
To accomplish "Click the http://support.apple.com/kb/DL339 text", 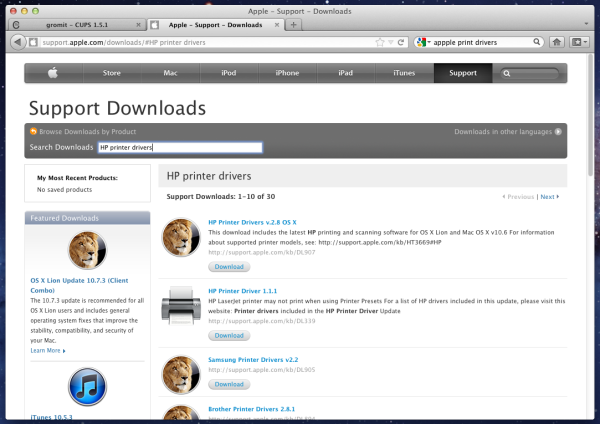I will click(x=262, y=321).
